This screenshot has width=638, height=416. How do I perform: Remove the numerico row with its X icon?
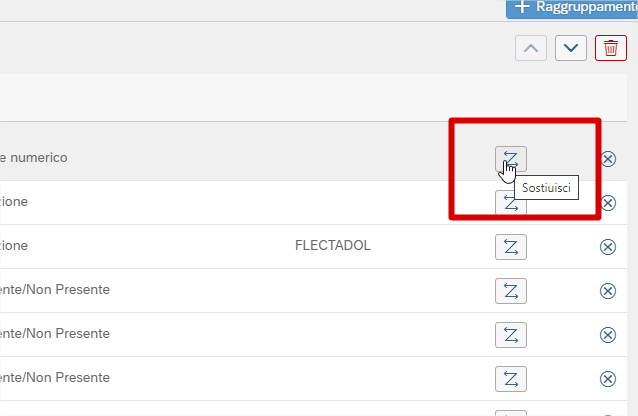[x=608, y=159]
